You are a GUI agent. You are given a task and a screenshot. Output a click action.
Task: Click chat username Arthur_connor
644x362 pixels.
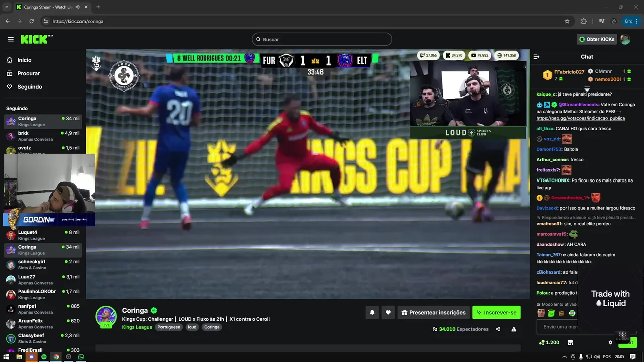tap(552, 160)
